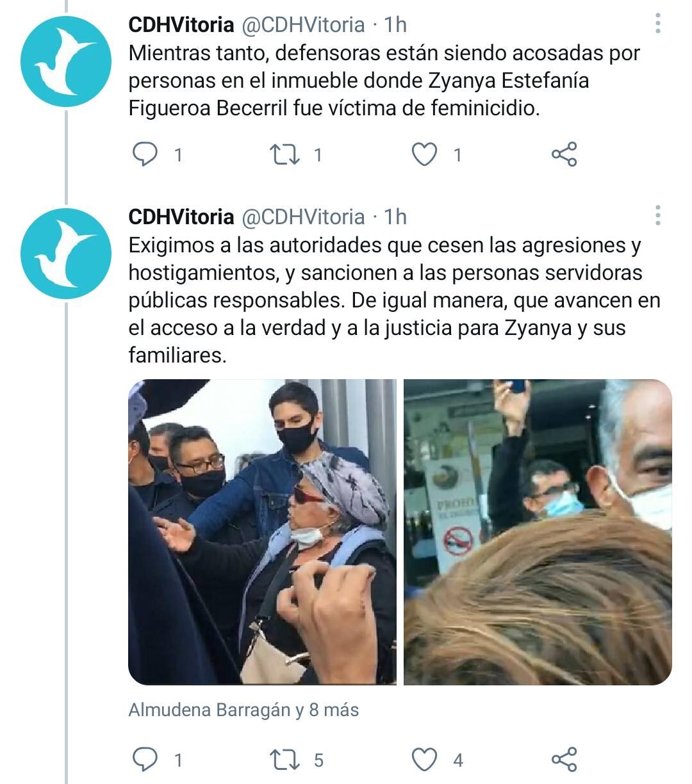
Task: Open CDHVitoria profile name on second tweet
Action: [181, 216]
